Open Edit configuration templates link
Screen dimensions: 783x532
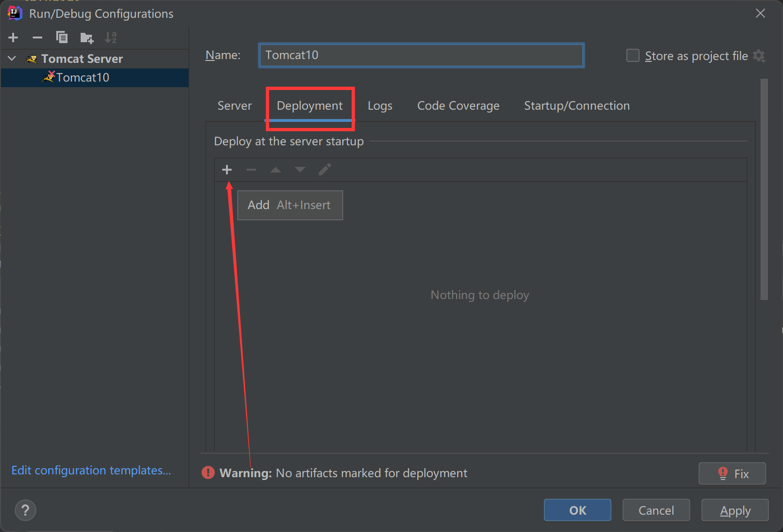pos(91,470)
